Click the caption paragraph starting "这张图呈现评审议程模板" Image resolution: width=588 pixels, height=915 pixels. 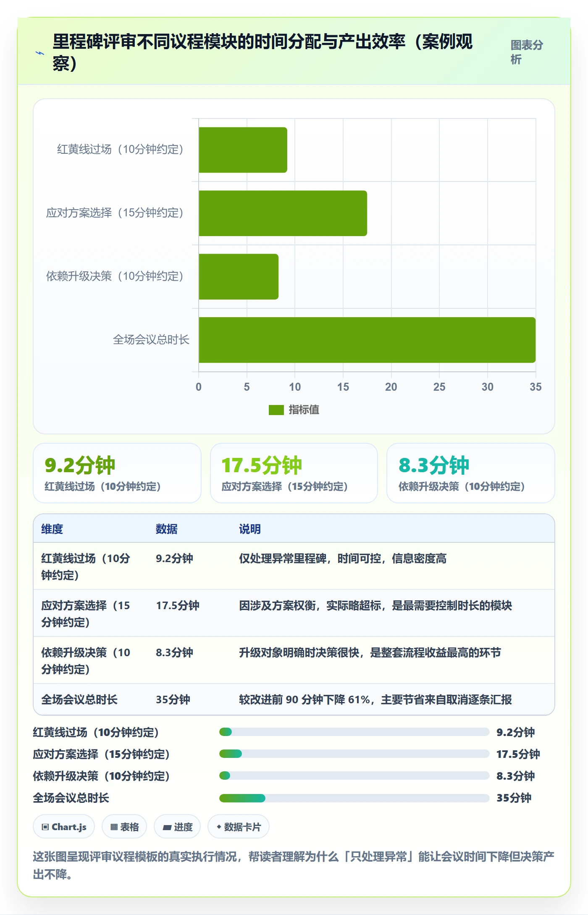(294, 865)
